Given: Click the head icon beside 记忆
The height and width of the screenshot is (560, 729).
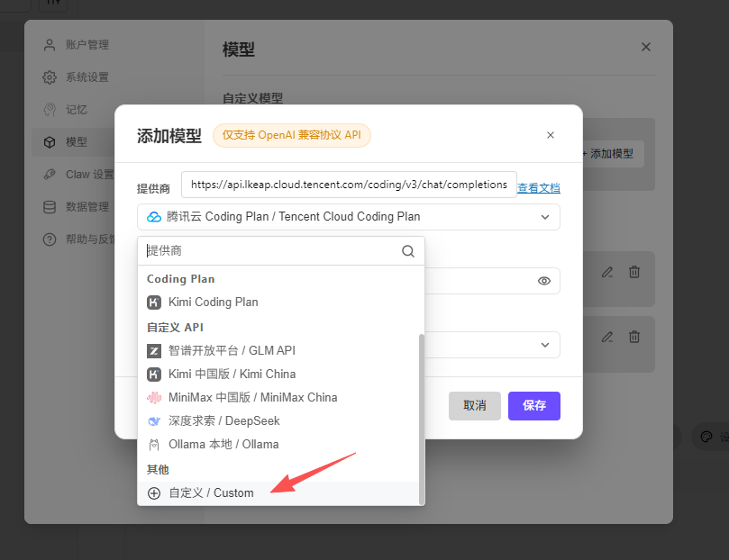Looking at the screenshot, I should (x=50, y=110).
